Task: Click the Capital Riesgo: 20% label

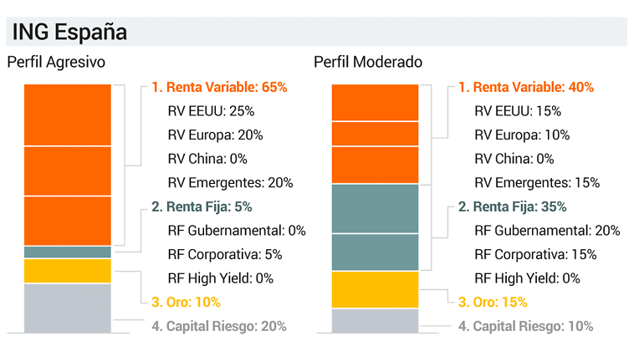Action: pyautogui.click(x=219, y=326)
